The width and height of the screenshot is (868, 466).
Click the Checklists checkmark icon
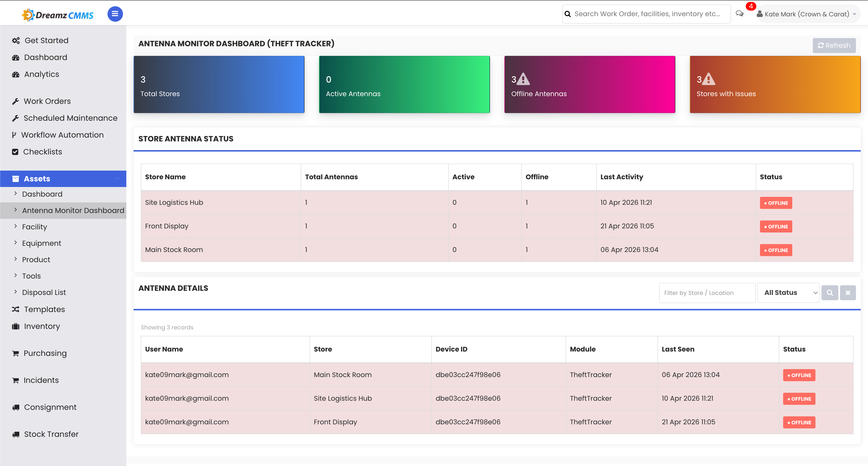(x=15, y=152)
